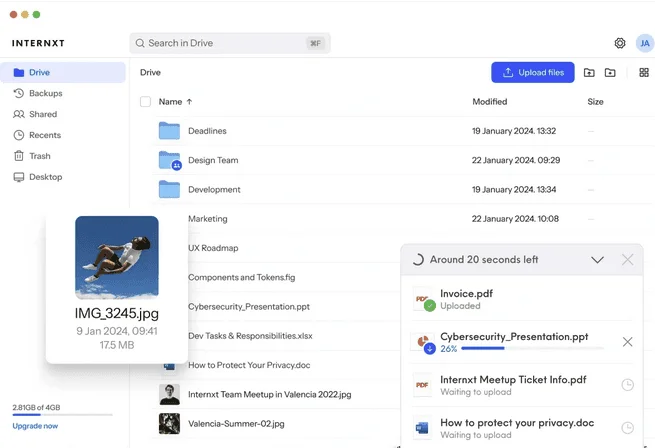Click the 2.81GB of 4GB storage text
Image resolution: width=655 pixels, height=448 pixels.
(x=36, y=407)
